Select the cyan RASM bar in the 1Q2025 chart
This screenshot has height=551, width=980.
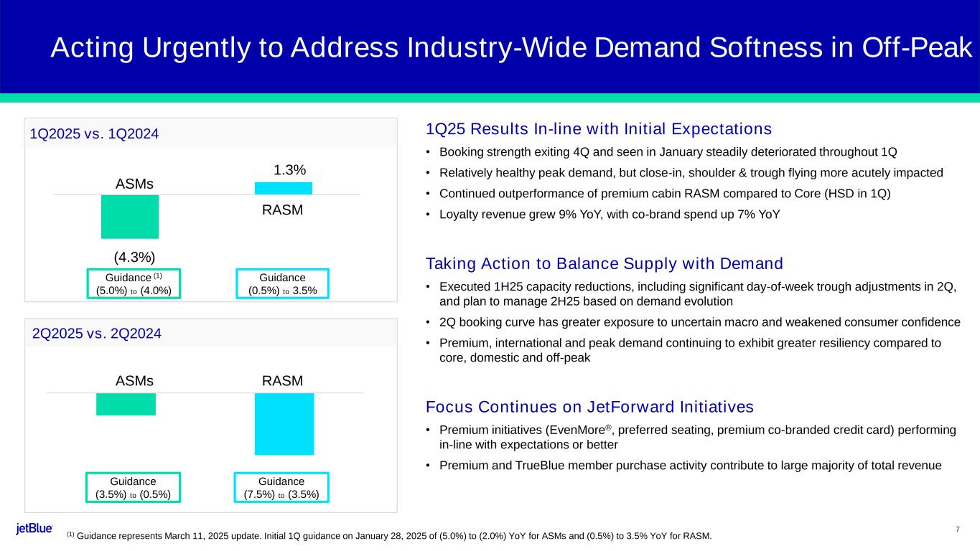[284, 188]
